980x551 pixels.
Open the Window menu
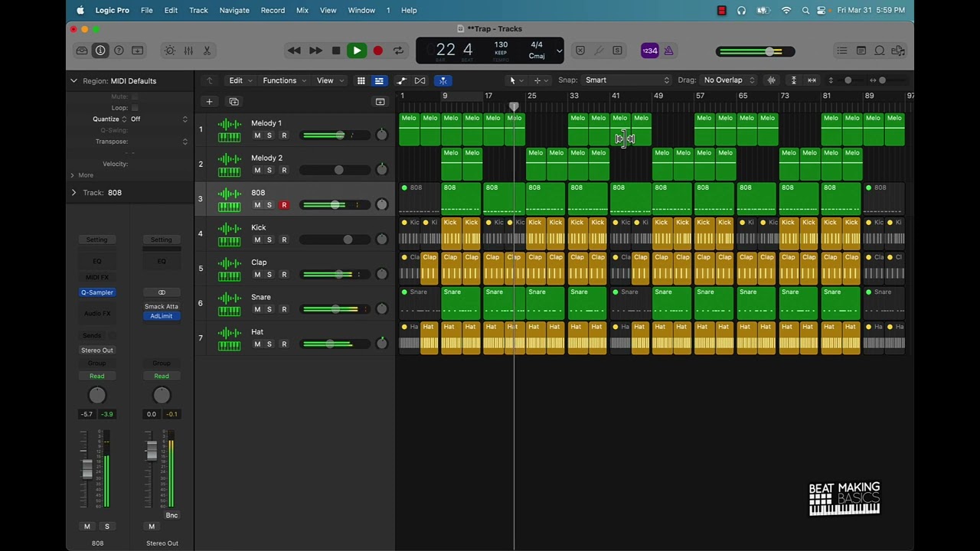(361, 10)
